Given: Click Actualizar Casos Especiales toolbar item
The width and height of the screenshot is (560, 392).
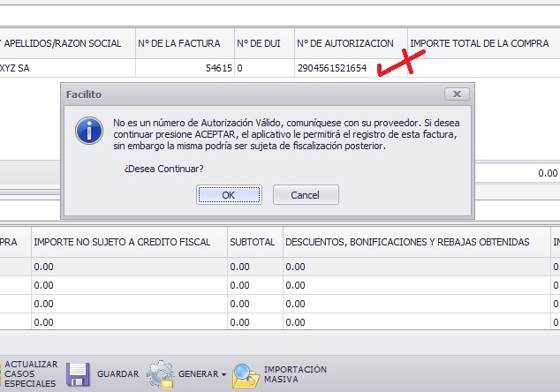Looking at the screenshot, I should pyautogui.click(x=31, y=374).
